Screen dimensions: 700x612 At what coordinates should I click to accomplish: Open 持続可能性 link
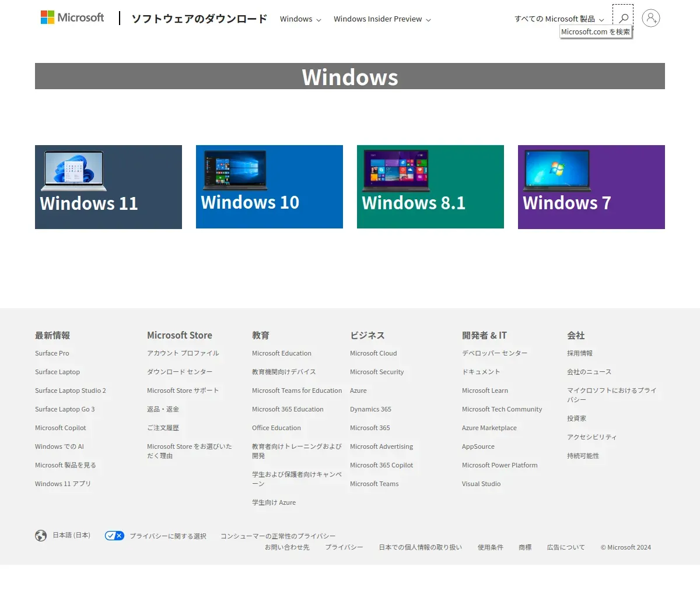(x=583, y=456)
